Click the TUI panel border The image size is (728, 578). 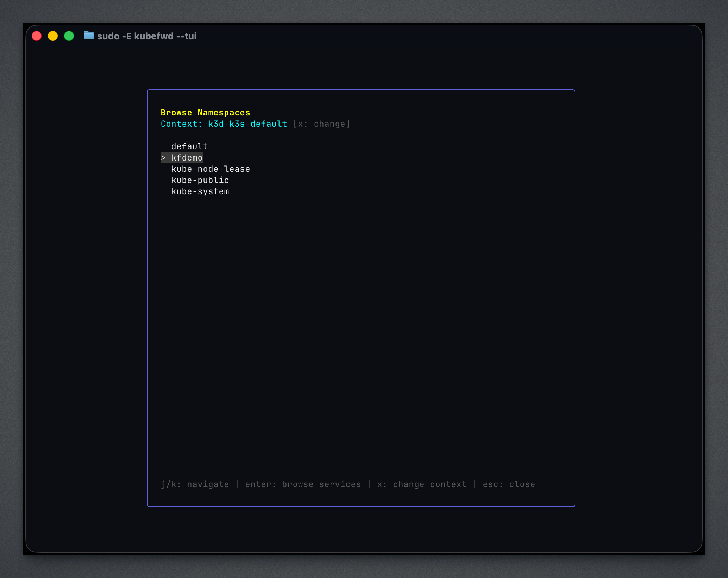[x=360, y=90]
